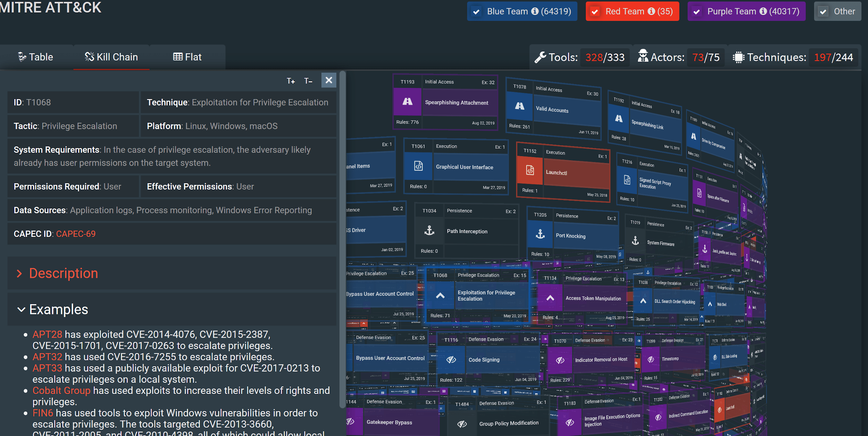Click the red Launchctl technique icon
The height and width of the screenshot is (436, 868).
coord(530,171)
